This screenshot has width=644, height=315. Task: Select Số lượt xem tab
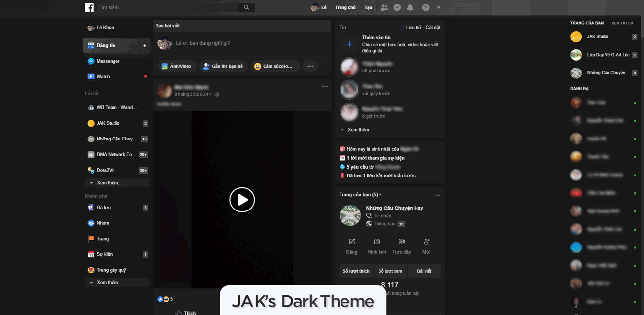(390, 271)
